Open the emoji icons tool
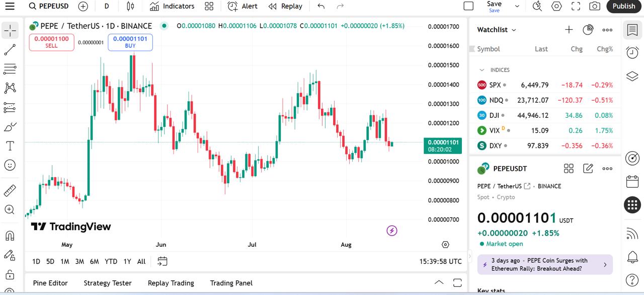Screen dimensions: 644x295 tap(10, 165)
